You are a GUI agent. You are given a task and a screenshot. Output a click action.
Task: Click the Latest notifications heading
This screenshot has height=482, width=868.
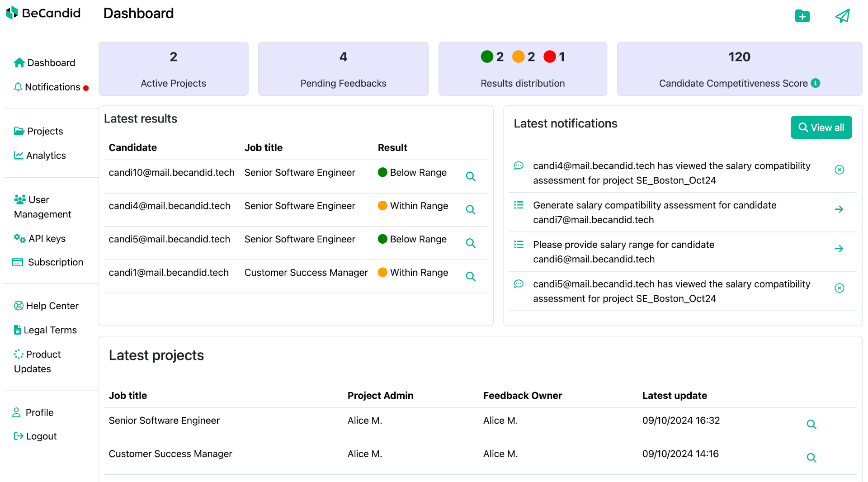566,123
